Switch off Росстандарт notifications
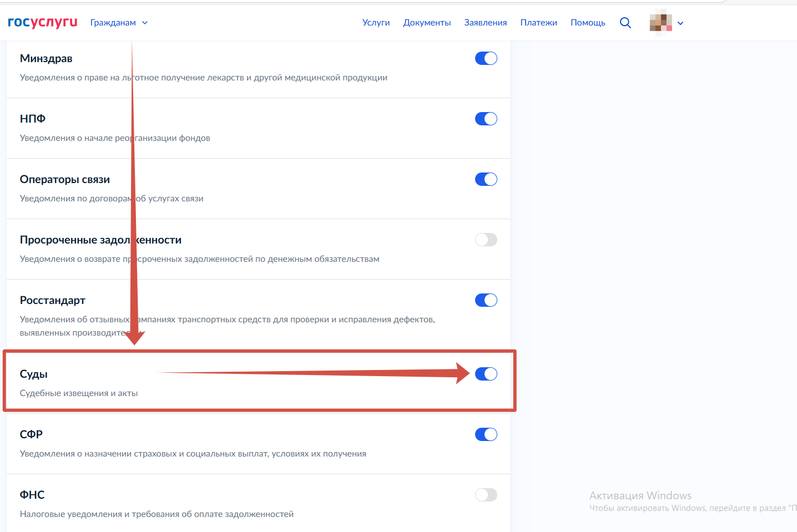 coord(486,300)
